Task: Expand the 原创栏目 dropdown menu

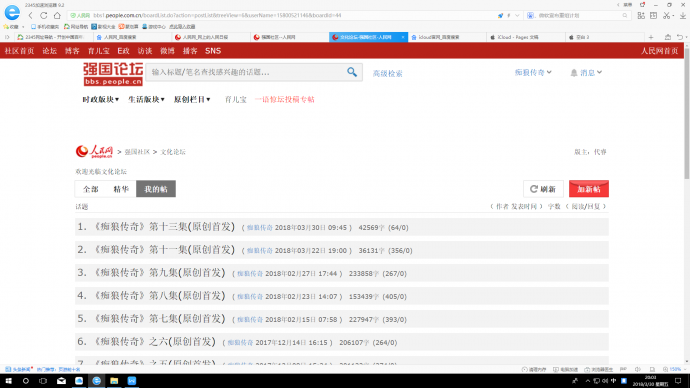Action: pyautogui.click(x=192, y=99)
